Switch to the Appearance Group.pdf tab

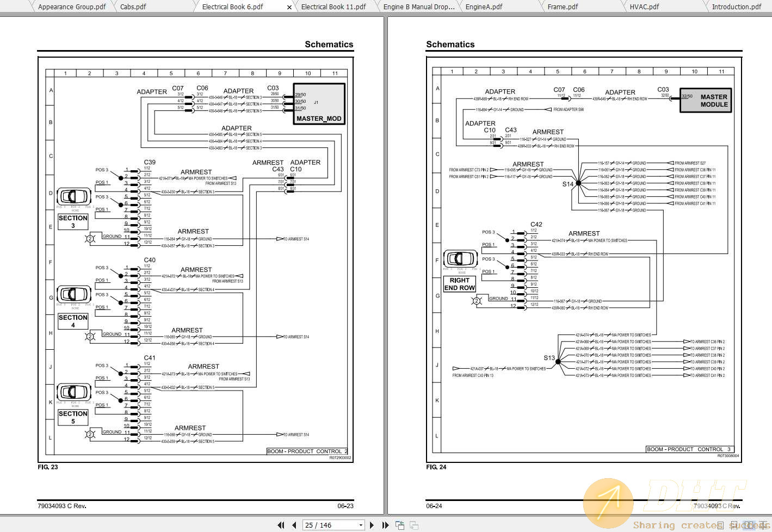(72, 7)
